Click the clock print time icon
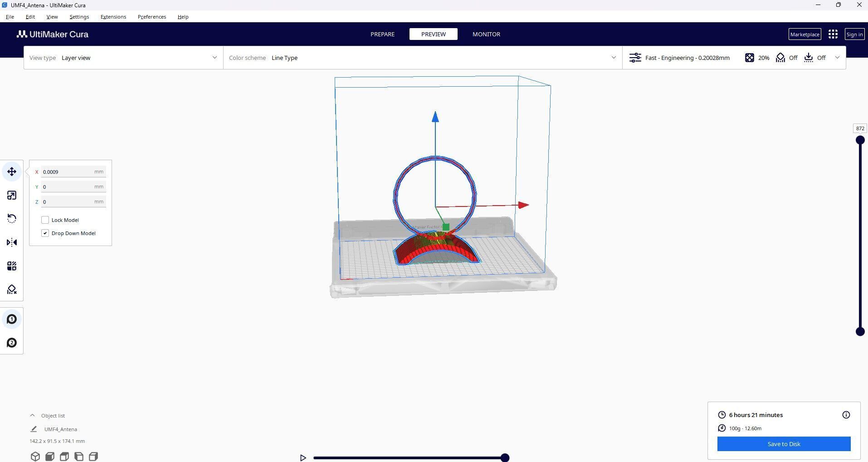This screenshot has height=462, width=868. tap(722, 415)
